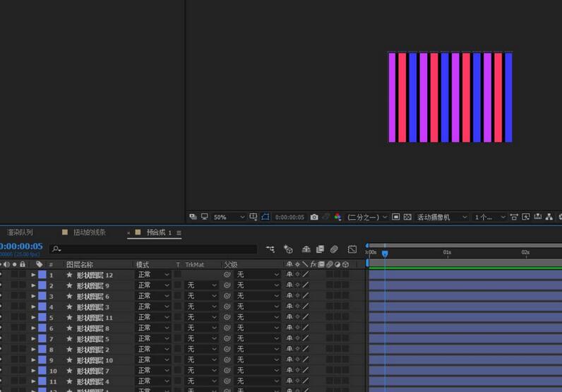Open the 预合成 1 panel menu icon
The image size is (562, 392).
(x=179, y=233)
